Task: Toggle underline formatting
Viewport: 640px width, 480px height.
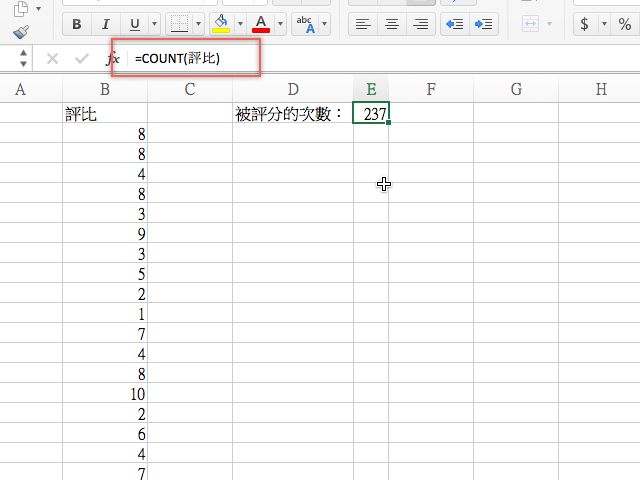Action: coord(135,24)
